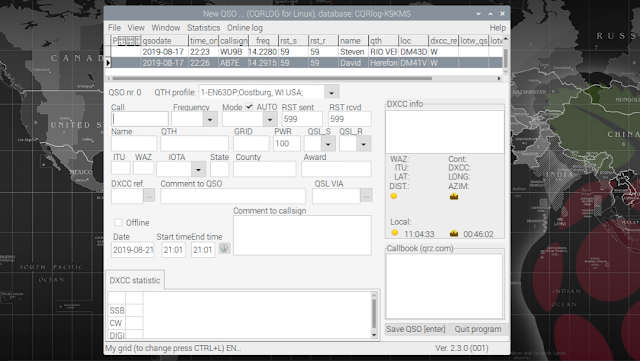This screenshot has height=361, width=640.
Task: Click the WAZ input field
Action: click(x=143, y=168)
